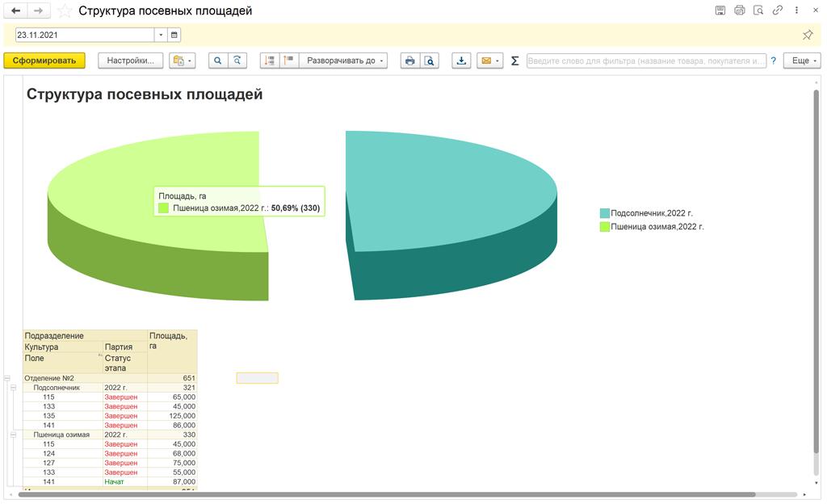This screenshot has width=827, height=504.
Task: Open the Настройки... settings button
Action: pyautogui.click(x=131, y=61)
